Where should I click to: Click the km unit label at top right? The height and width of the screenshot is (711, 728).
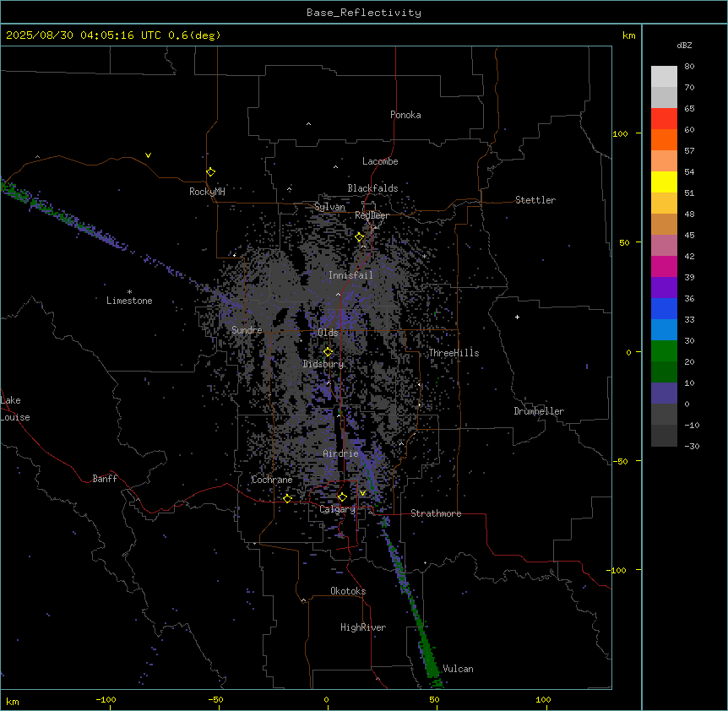(628, 35)
